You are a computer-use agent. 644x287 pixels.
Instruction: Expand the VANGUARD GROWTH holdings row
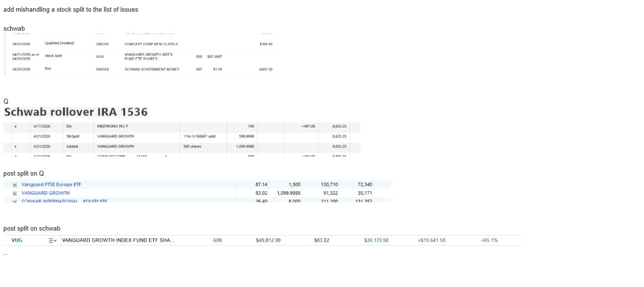coord(15,193)
